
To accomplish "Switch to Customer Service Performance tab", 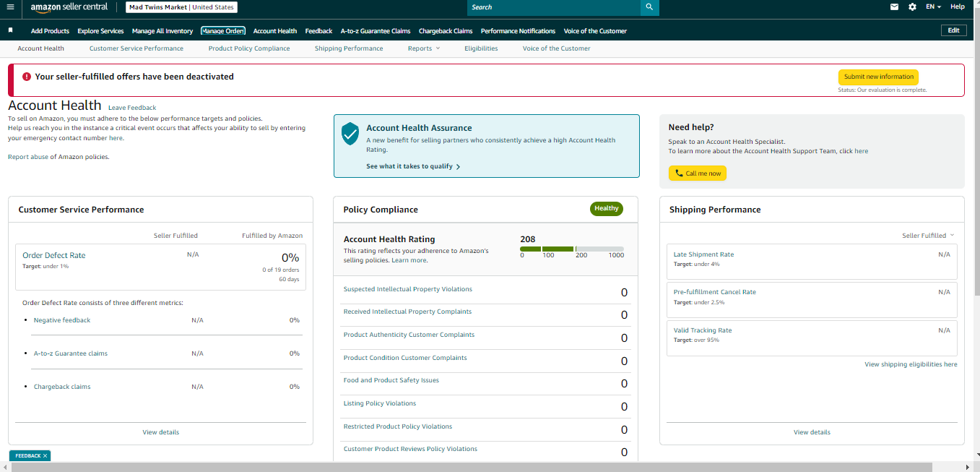I will pos(136,48).
